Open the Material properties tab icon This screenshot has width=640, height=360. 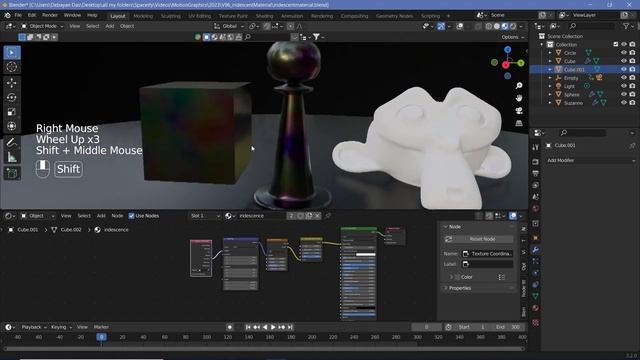536,308
